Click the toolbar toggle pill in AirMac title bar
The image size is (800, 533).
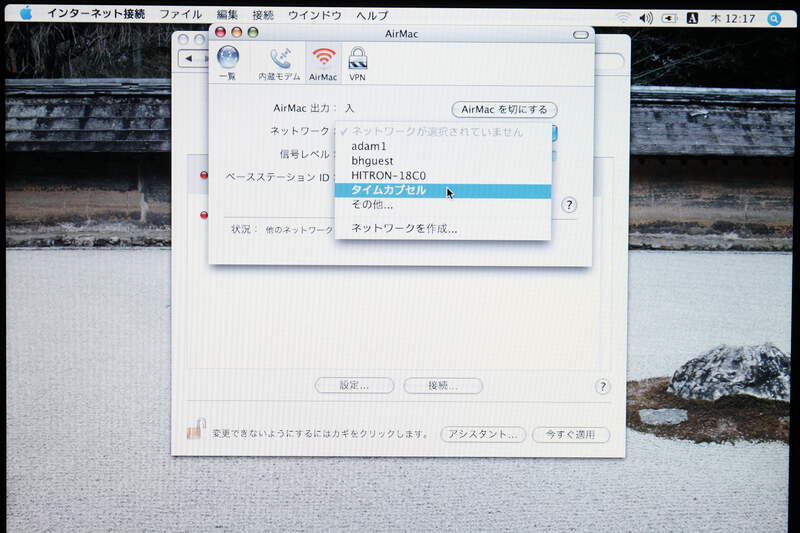point(581,35)
